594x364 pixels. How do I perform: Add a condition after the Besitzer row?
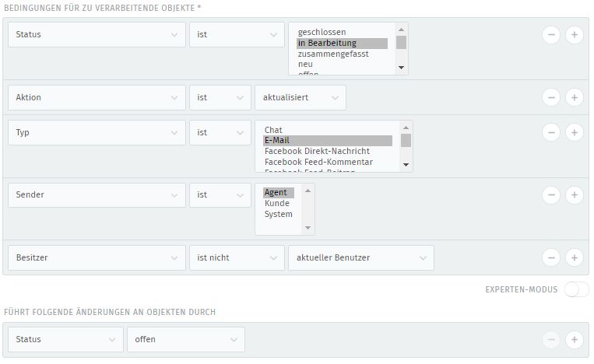(575, 257)
